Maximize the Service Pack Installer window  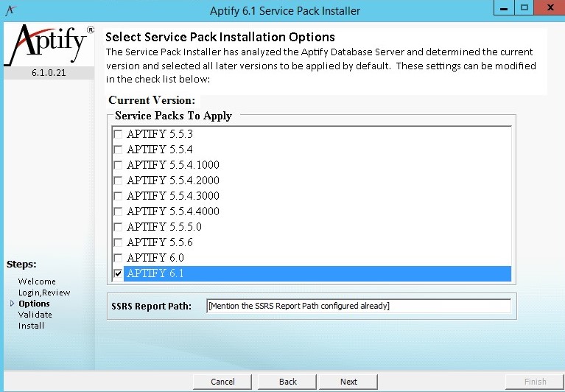[524, 8]
